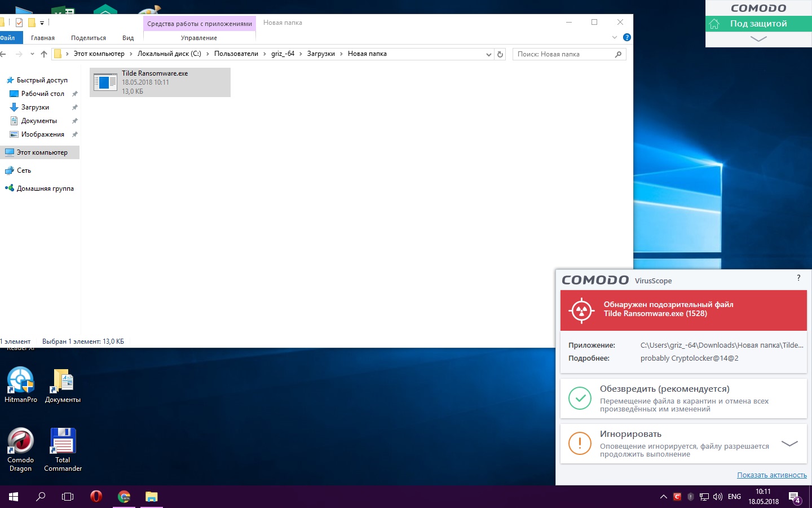Click Comodo tray icon in system tray
812x508 pixels.
(x=677, y=497)
